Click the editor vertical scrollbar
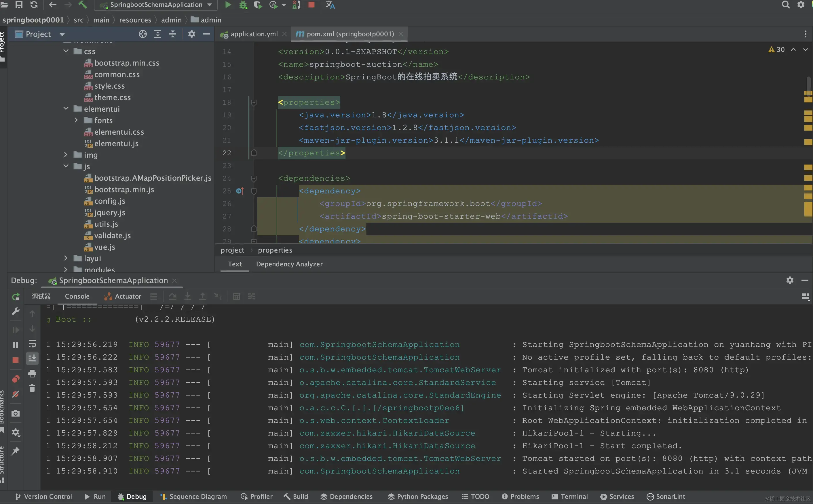This screenshot has width=813, height=504. [x=809, y=86]
